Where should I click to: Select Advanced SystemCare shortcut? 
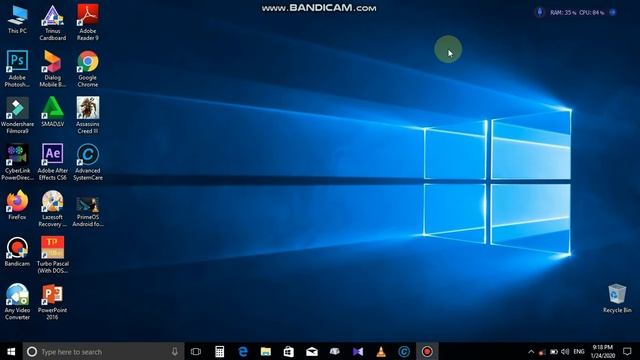pyautogui.click(x=88, y=162)
